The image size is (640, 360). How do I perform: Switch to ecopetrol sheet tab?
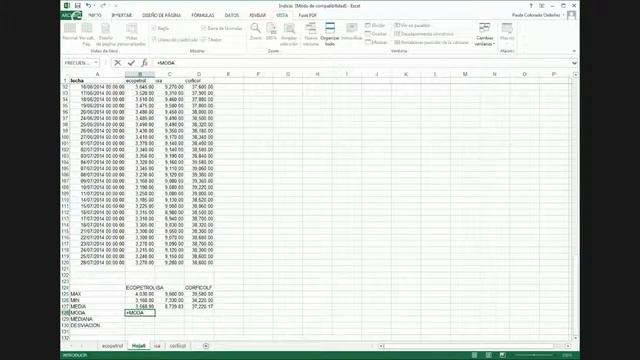click(112, 346)
